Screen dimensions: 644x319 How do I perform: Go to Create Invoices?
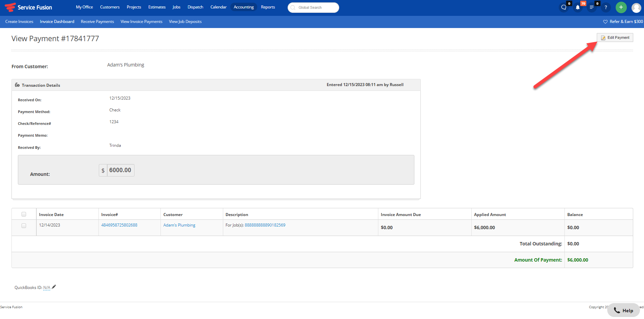coord(19,22)
